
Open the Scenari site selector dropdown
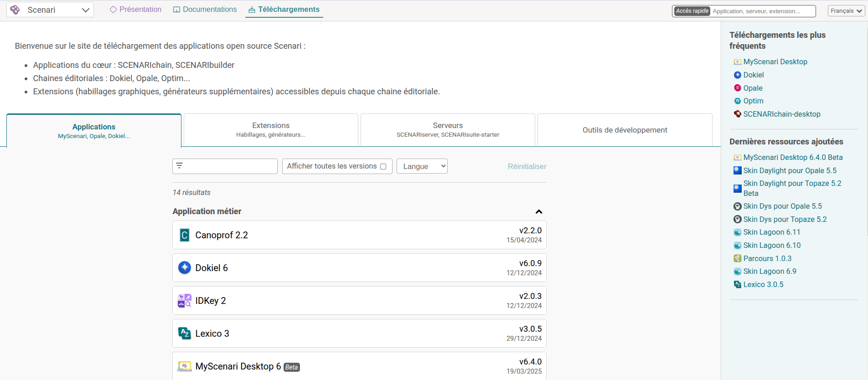pyautogui.click(x=50, y=10)
